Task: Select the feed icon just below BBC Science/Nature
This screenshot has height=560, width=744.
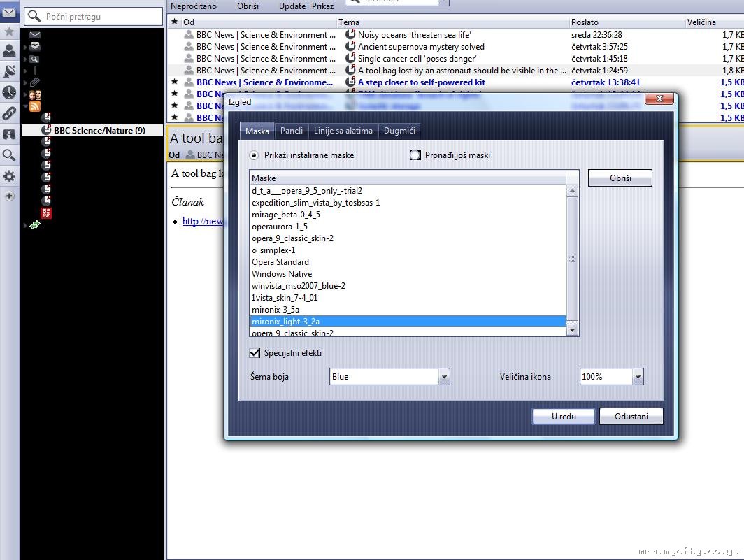Action: tap(46, 141)
